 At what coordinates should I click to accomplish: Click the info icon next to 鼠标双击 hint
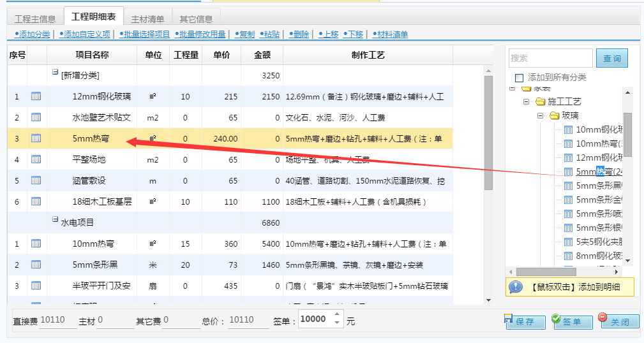pyautogui.click(x=516, y=287)
